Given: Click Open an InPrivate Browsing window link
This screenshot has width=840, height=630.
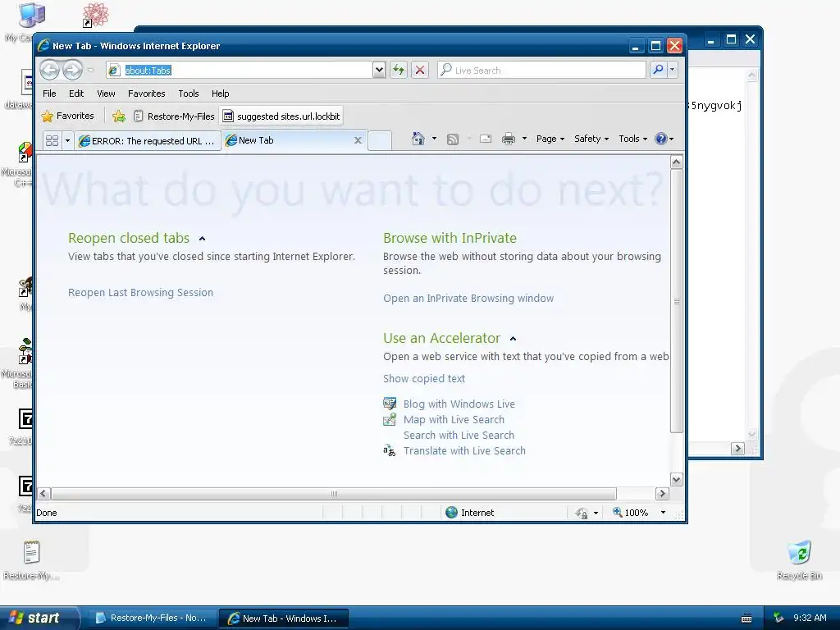Looking at the screenshot, I should tap(468, 299).
